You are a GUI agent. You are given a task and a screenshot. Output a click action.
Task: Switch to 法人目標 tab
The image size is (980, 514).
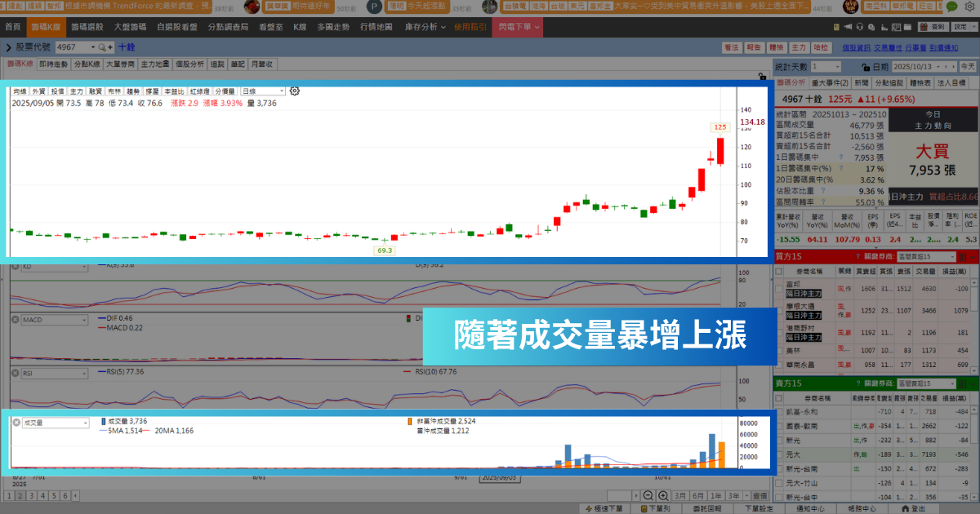point(951,82)
